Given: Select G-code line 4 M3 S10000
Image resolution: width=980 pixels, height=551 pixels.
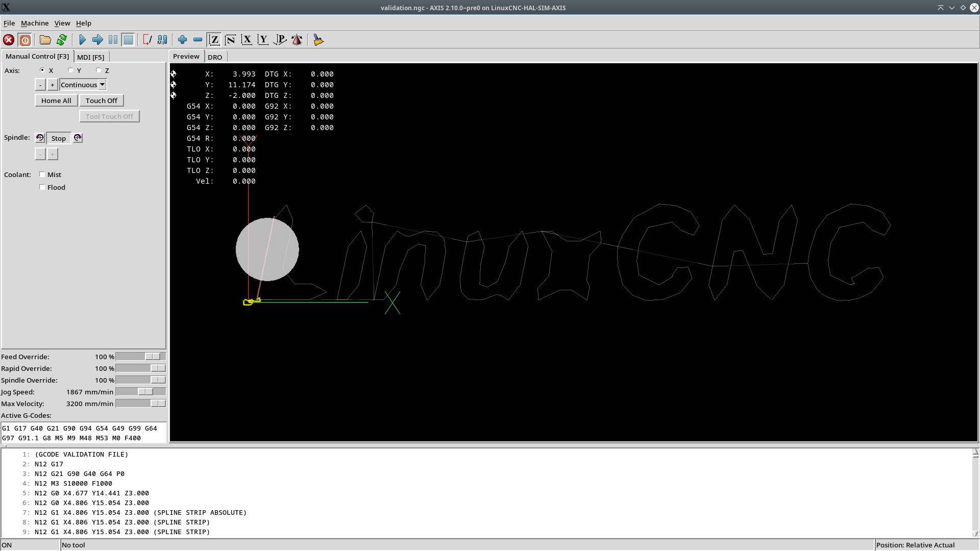Looking at the screenshot, I should pyautogui.click(x=73, y=483).
